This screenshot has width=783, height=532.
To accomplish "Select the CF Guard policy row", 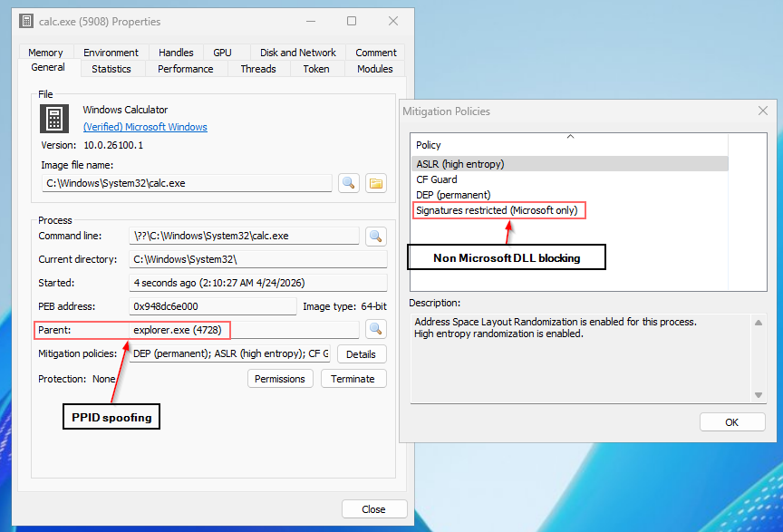I will tap(570, 179).
